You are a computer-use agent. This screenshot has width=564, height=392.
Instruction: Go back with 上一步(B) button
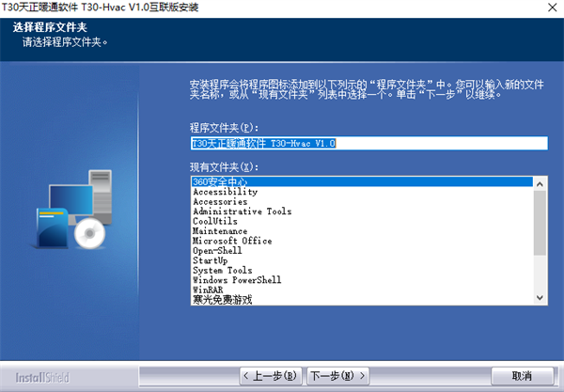271,376
